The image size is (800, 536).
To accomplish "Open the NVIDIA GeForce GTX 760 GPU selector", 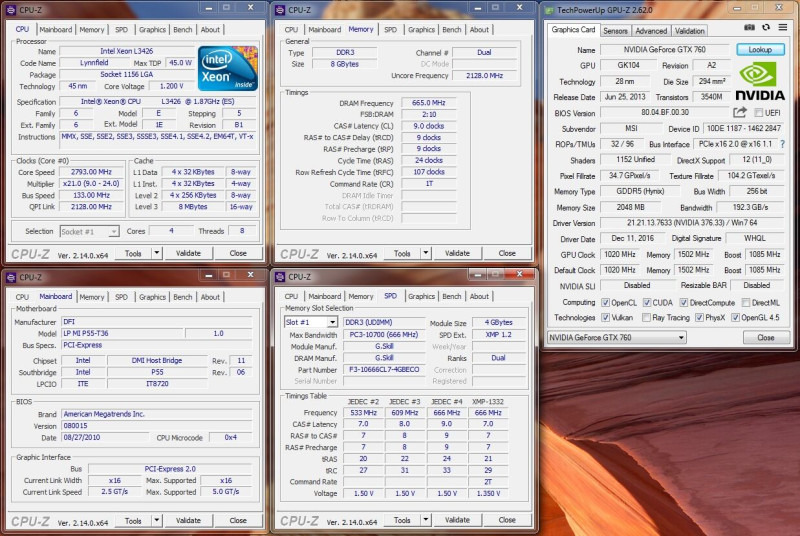I will (616, 338).
